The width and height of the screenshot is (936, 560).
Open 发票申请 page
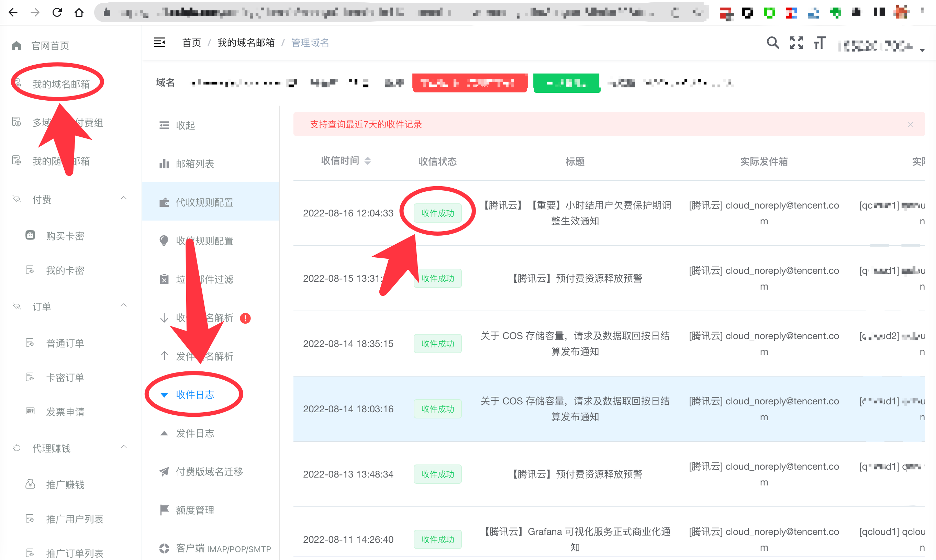[x=65, y=412]
